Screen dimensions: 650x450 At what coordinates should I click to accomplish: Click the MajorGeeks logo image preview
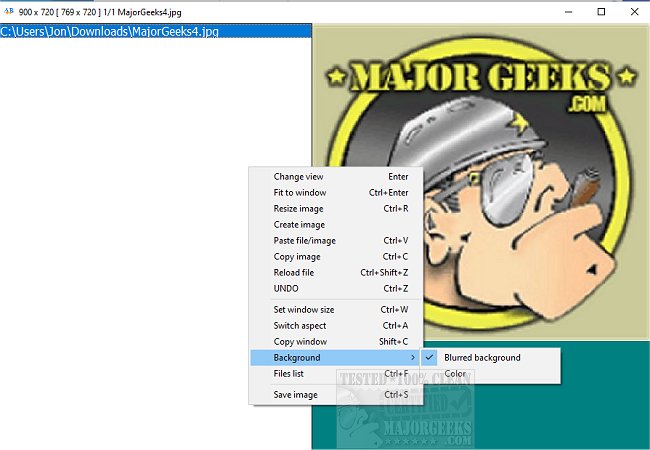(x=481, y=182)
